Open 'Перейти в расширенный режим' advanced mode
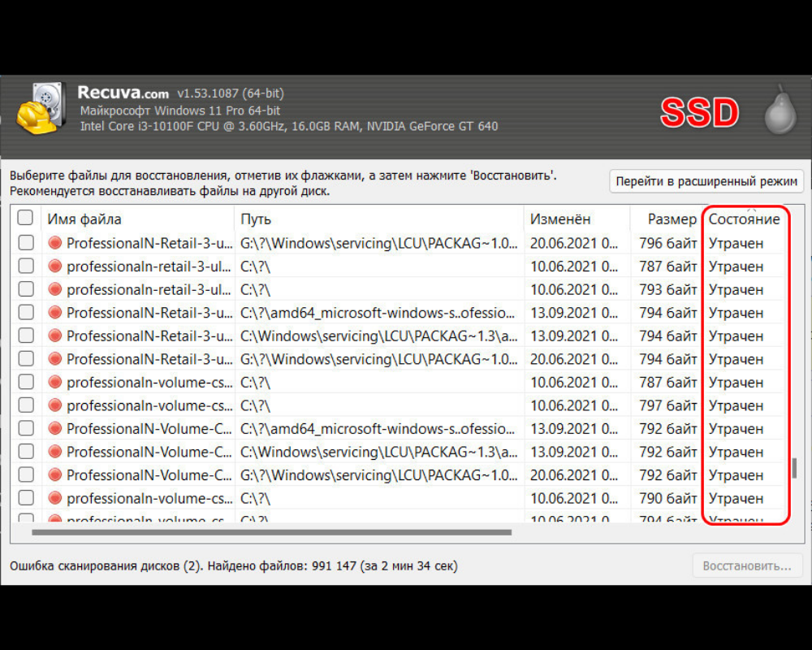The image size is (812, 650). 706,181
